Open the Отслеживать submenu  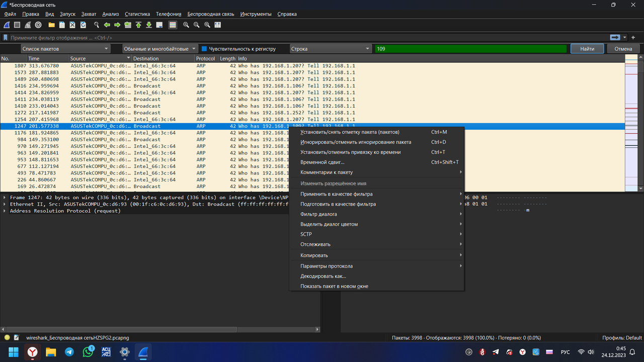[x=376, y=244]
